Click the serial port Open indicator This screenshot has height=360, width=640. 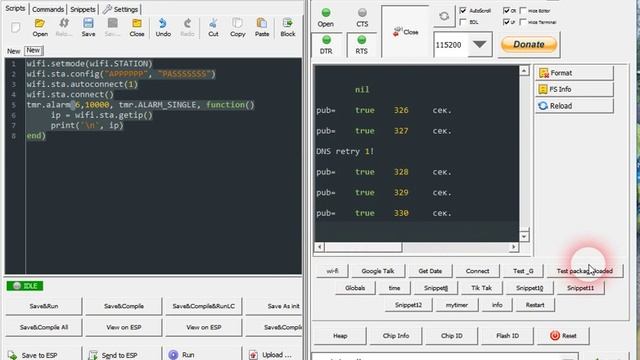coord(326,18)
